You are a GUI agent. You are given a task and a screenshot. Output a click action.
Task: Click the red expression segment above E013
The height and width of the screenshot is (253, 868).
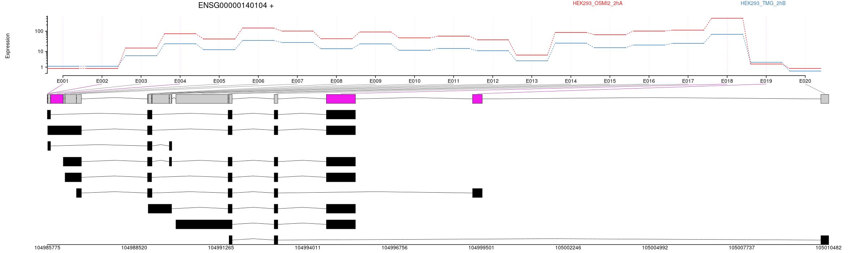[532, 55]
